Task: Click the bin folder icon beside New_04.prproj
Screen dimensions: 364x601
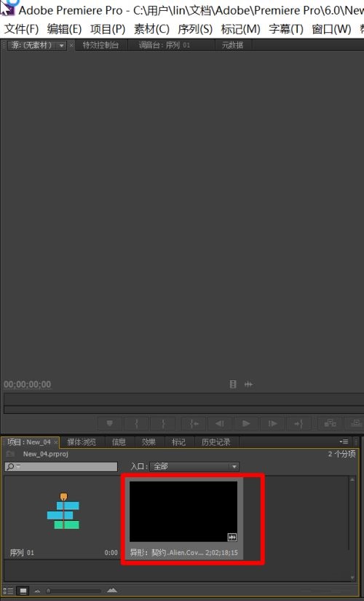Action: click(x=11, y=454)
